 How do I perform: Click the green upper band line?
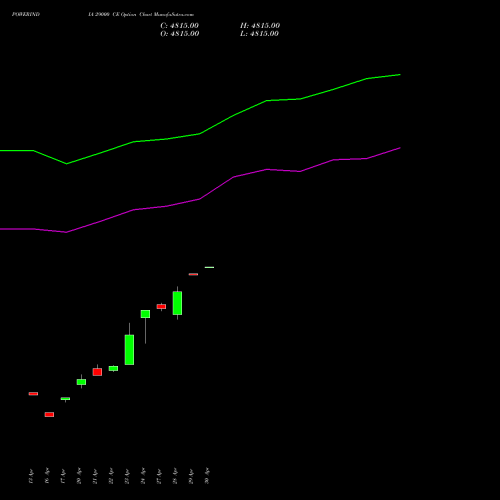click(200, 134)
